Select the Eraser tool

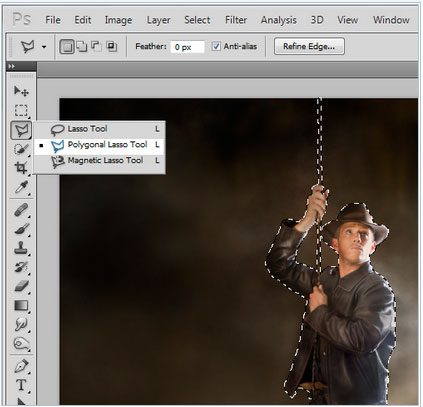21,286
